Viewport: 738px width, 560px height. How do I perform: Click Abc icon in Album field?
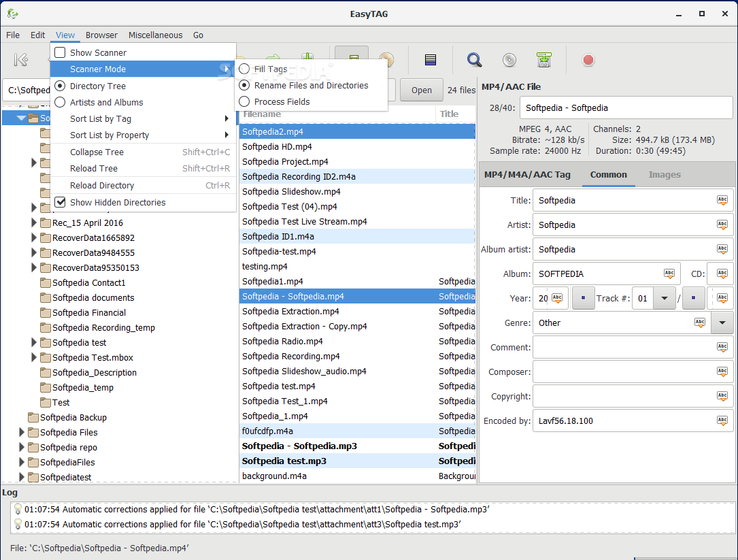(x=669, y=274)
